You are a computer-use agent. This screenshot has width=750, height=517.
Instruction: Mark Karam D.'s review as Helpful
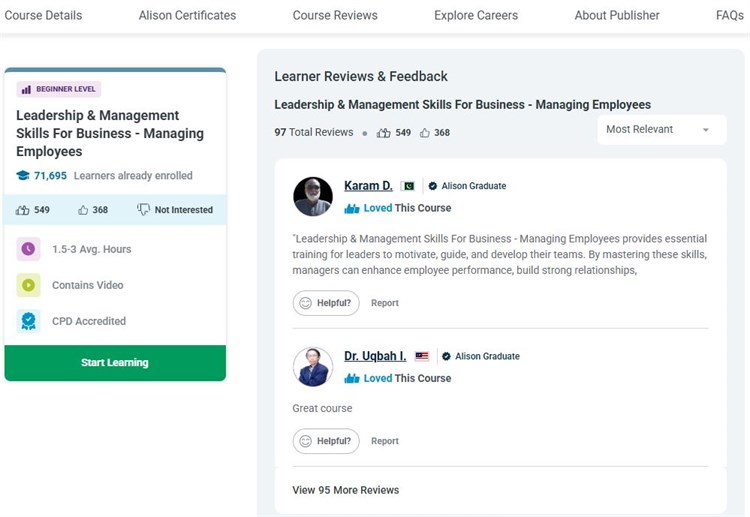[x=326, y=303]
